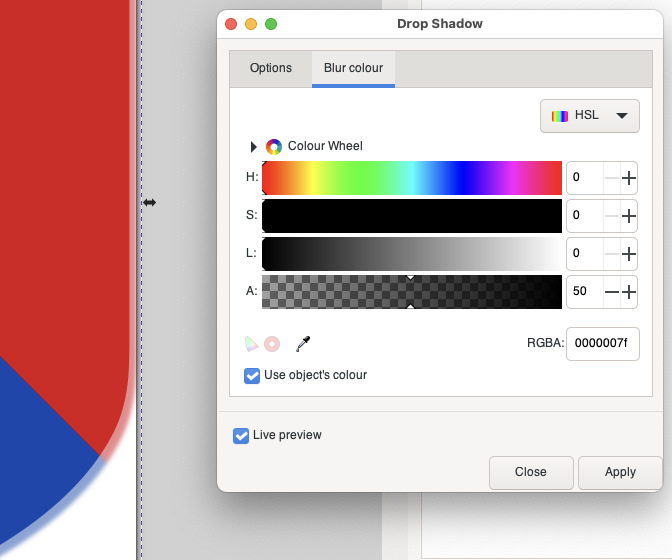Image resolution: width=672 pixels, height=560 pixels.
Task: Click the Alpha value field showing 50
Action: (x=585, y=292)
